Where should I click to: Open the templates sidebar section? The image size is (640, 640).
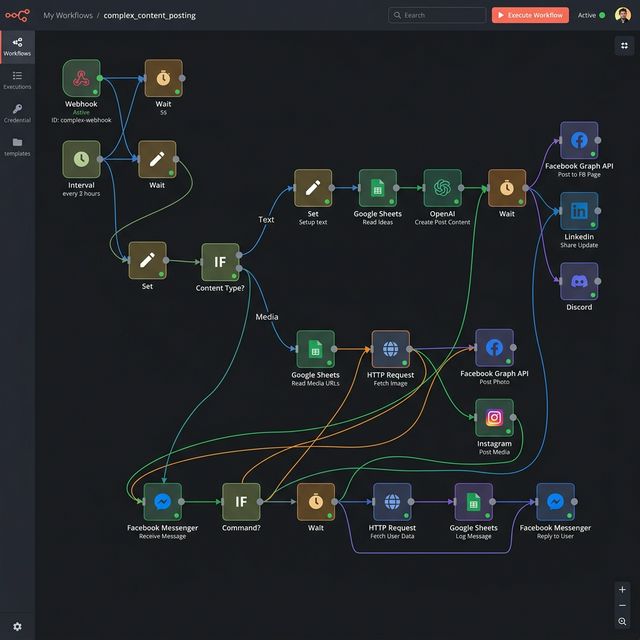17,147
